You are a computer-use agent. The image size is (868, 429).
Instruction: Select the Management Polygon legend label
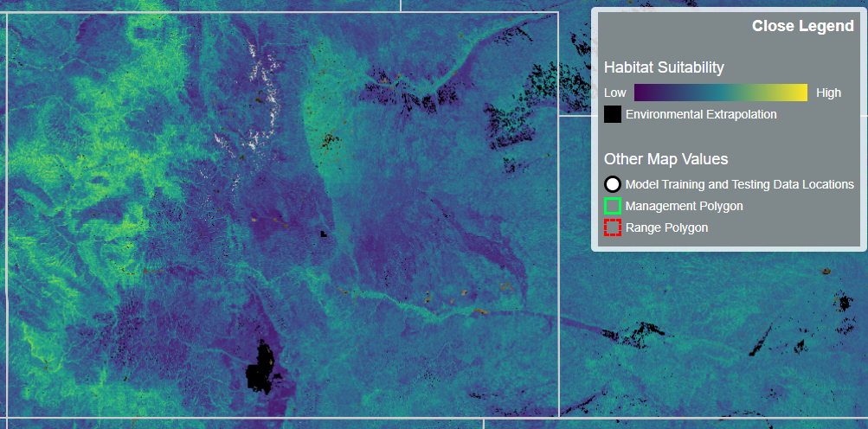684,206
